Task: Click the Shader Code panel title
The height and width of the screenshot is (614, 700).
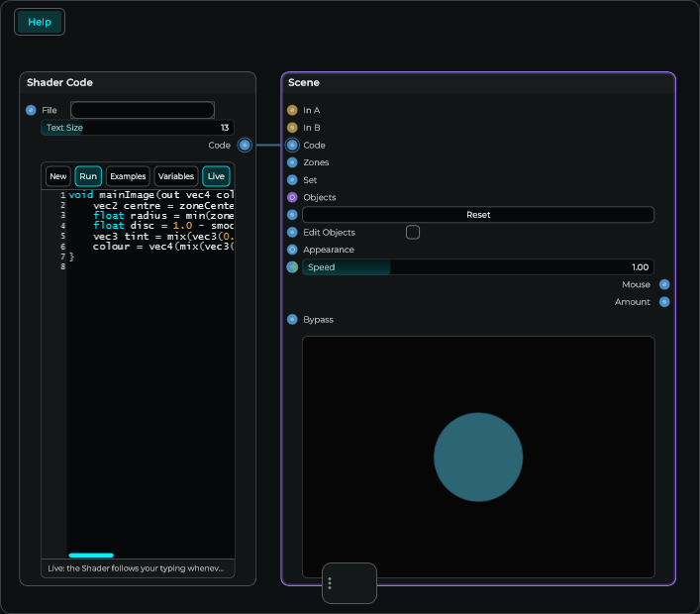Action: (59, 82)
